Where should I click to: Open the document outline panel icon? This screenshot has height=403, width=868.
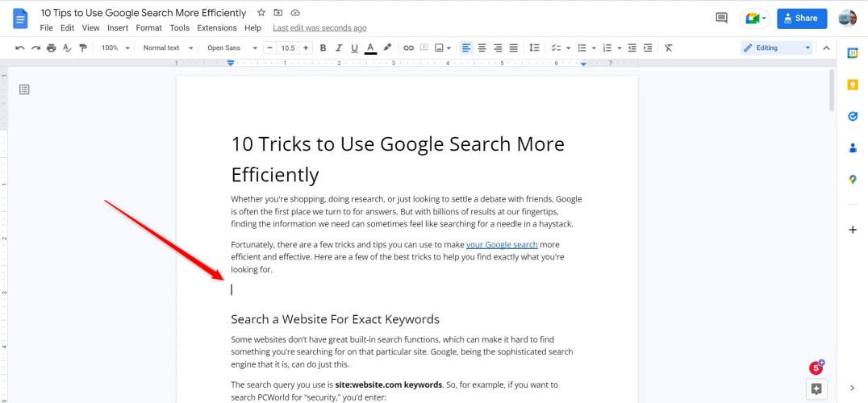coord(24,89)
